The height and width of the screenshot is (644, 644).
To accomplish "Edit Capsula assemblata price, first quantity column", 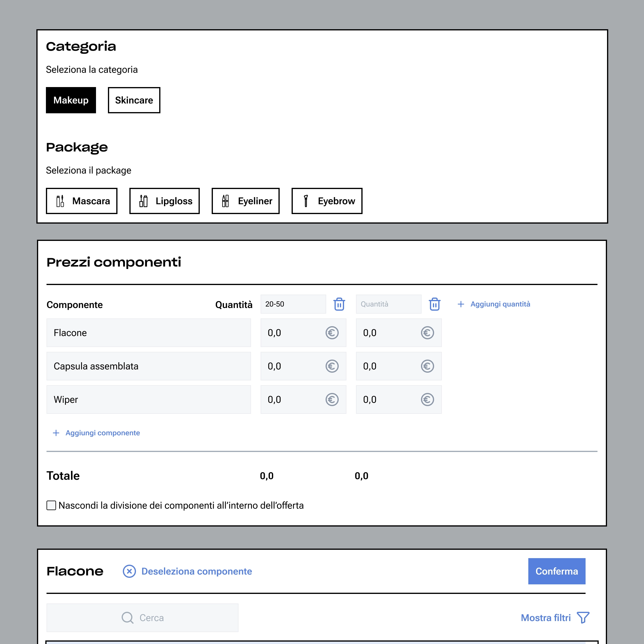I will (303, 366).
